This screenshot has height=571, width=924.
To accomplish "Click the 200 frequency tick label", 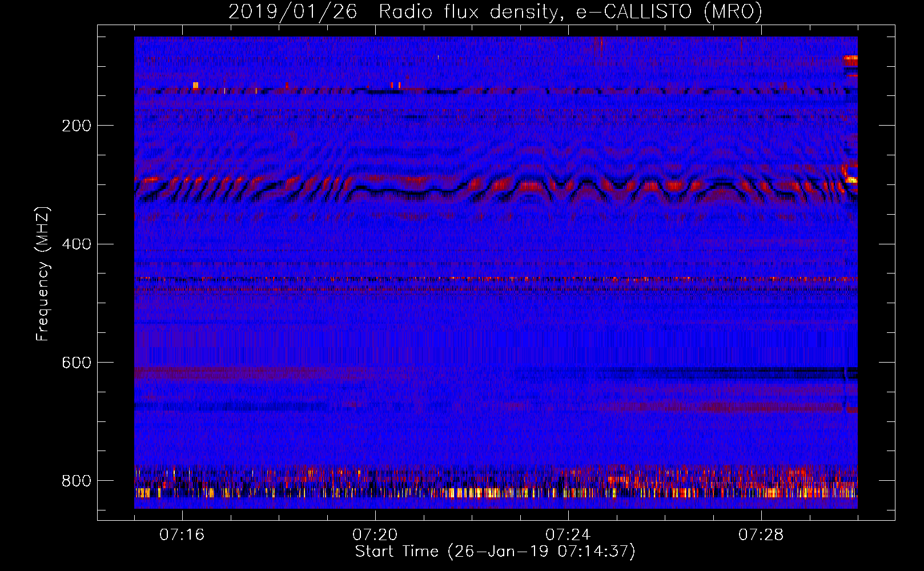I will point(77,126).
